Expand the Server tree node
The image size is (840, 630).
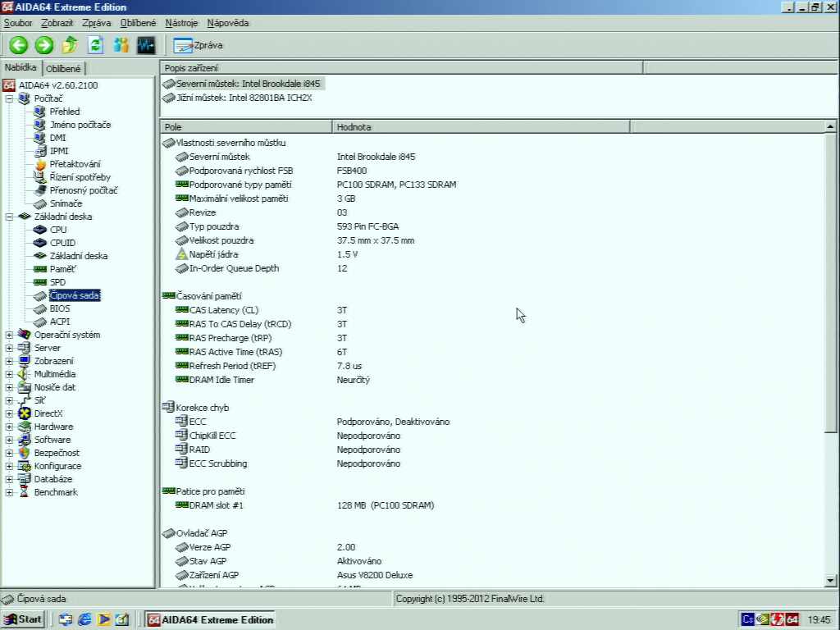[9, 348]
